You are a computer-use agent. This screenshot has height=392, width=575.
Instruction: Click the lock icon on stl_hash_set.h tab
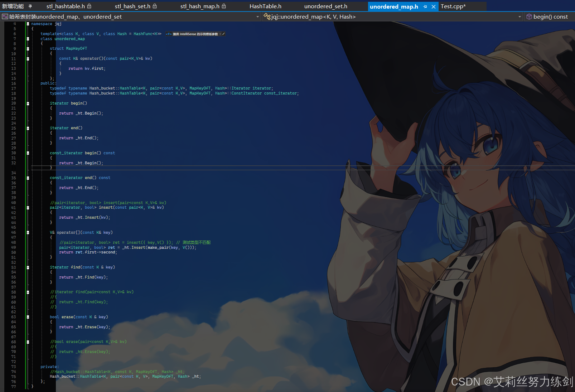155,6
